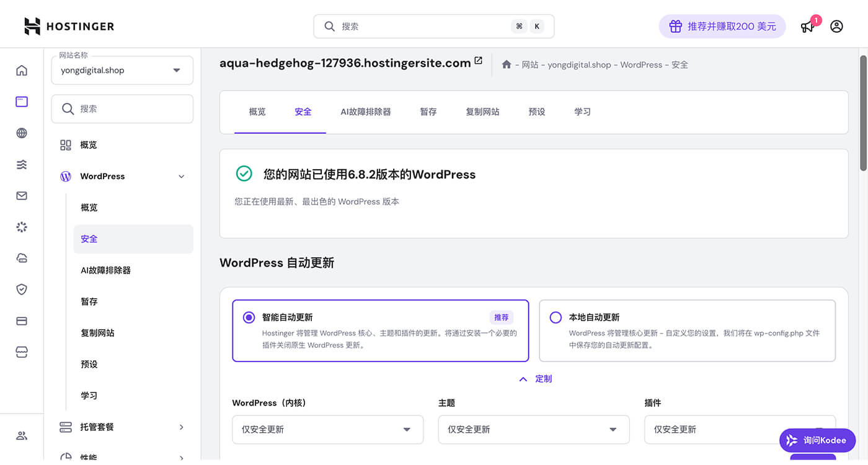Viewport: 868px width, 465px height.
Task: Open the spinner-shaped icon in left rail
Action: 22,227
